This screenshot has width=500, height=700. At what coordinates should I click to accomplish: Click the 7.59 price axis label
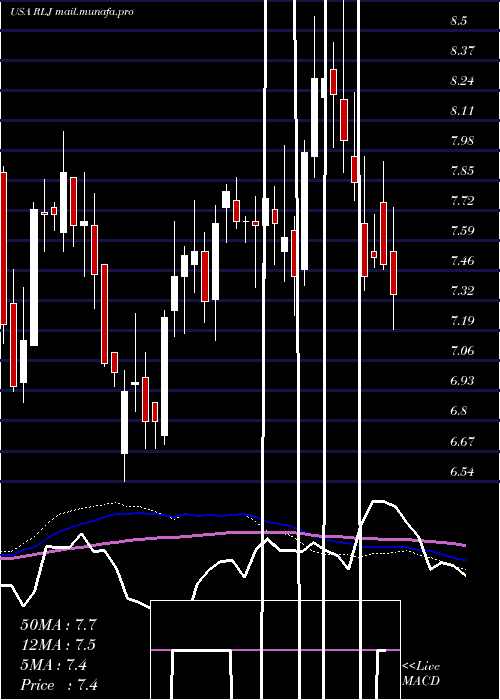coord(462,231)
